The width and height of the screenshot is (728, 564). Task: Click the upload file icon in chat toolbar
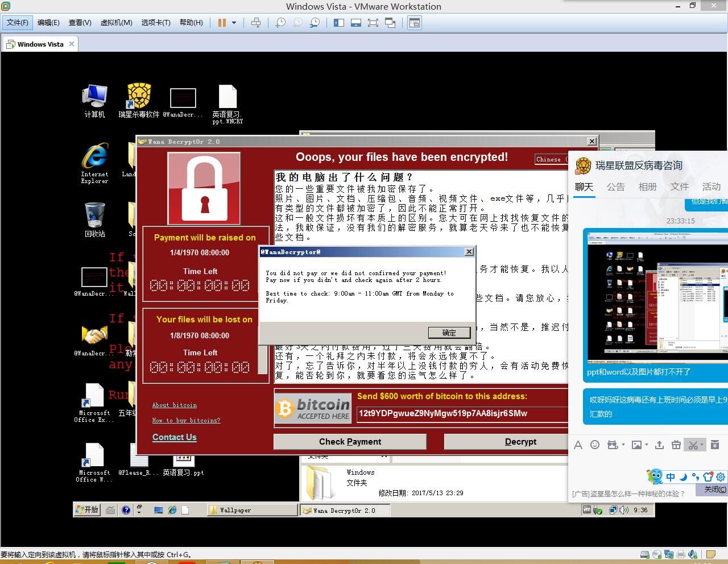coord(660,445)
